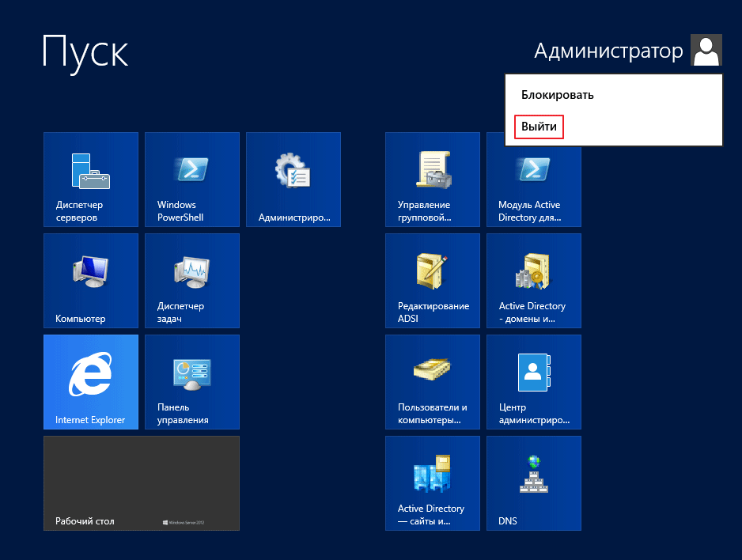Open Пользователи и компьютеры tile
The image size is (742, 560).
click(433, 382)
